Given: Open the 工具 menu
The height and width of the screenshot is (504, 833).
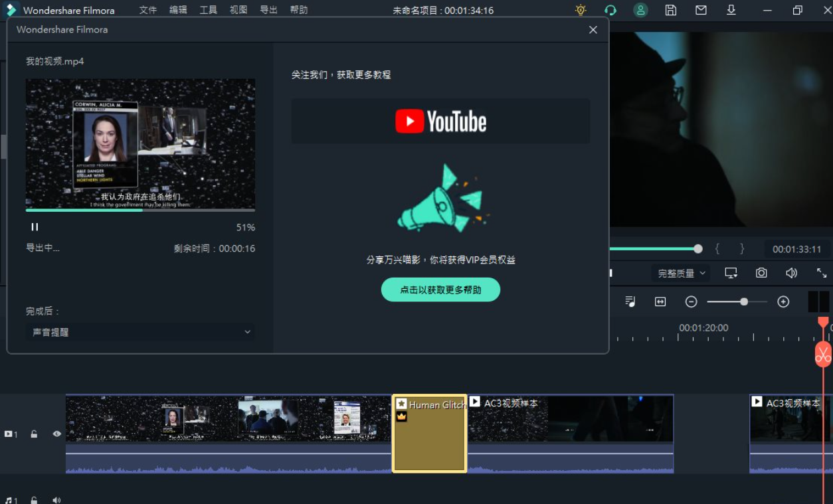Looking at the screenshot, I should click(209, 10).
